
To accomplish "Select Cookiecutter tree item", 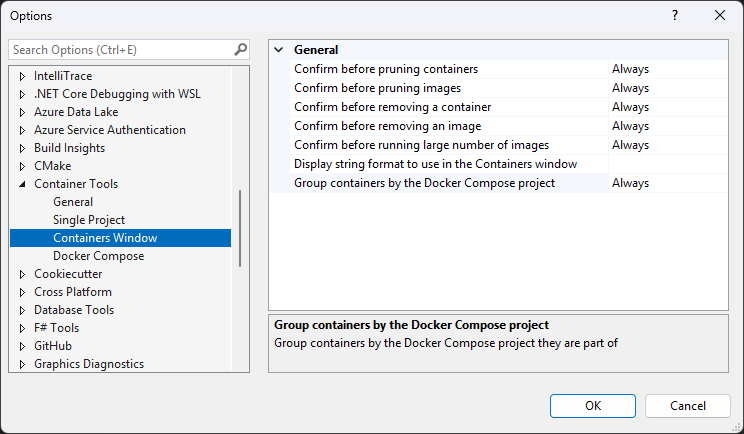I will [68, 274].
